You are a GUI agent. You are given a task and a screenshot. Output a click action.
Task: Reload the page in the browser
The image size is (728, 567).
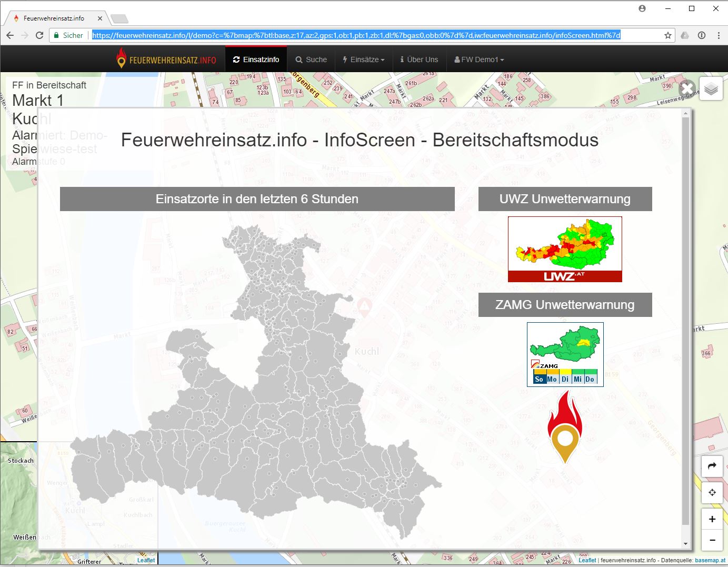coord(39,35)
